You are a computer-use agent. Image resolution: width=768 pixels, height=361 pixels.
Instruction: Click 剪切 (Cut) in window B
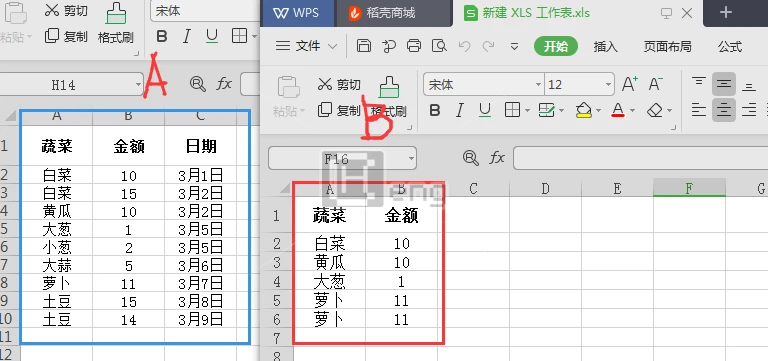(x=339, y=84)
